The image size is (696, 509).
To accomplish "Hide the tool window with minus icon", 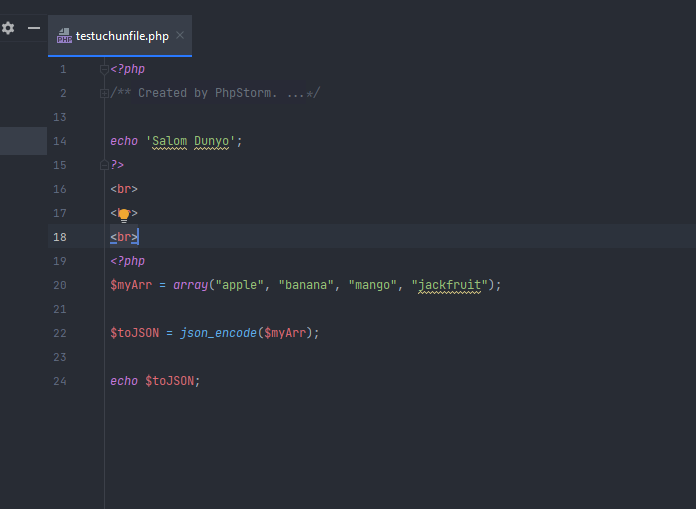I will [x=34, y=28].
